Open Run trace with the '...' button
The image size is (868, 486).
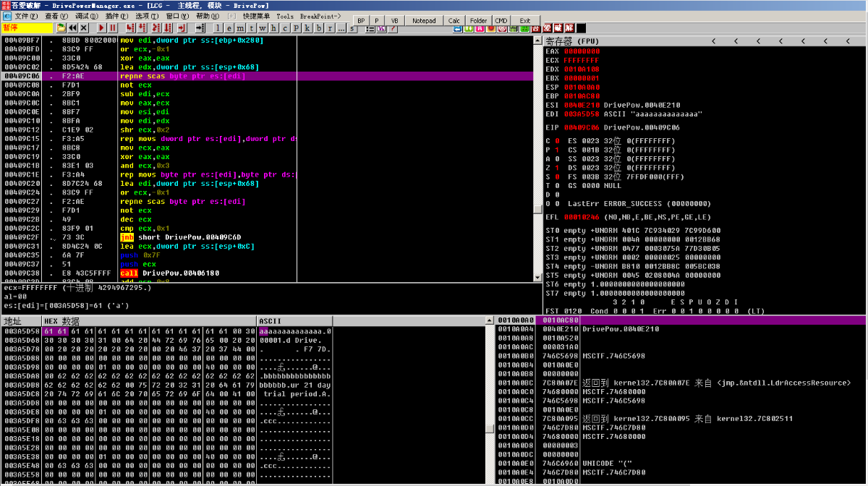click(x=341, y=30)
